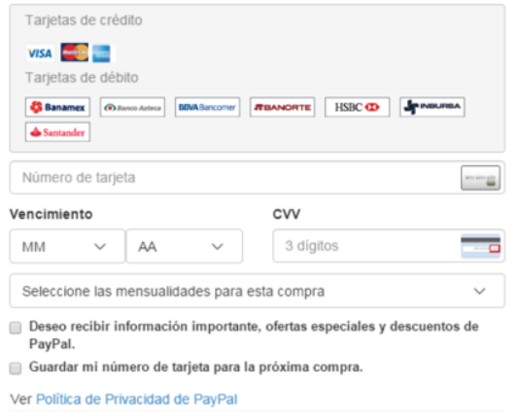Image resolution: width=517 pixels, height=420 pixels.
Task: Focus the CVV 3 dígitos field
Action: coord(389,246)
